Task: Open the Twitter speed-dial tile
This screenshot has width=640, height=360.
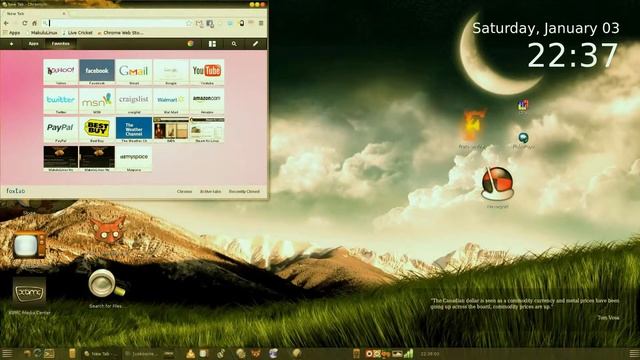Action: (60, 101)
